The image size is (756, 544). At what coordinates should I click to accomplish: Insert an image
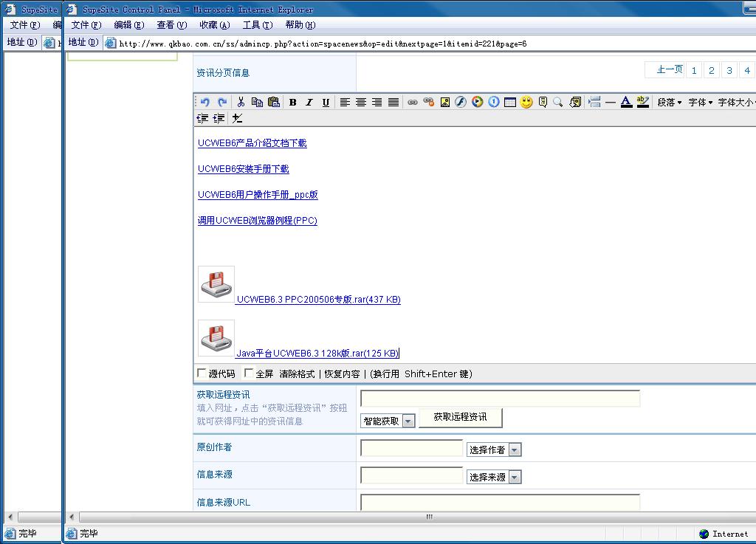(x=445, y=102)
